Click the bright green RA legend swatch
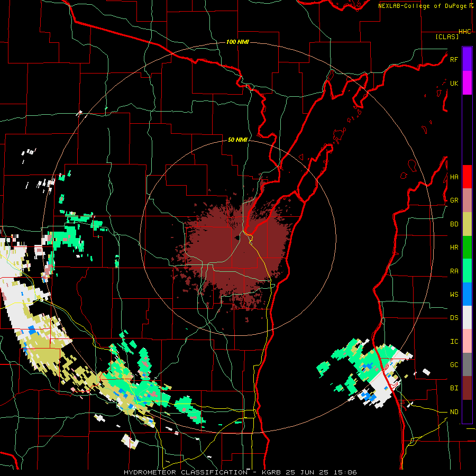Image resolution: width=476 pixels, height=476 pixels. (467, 271)
